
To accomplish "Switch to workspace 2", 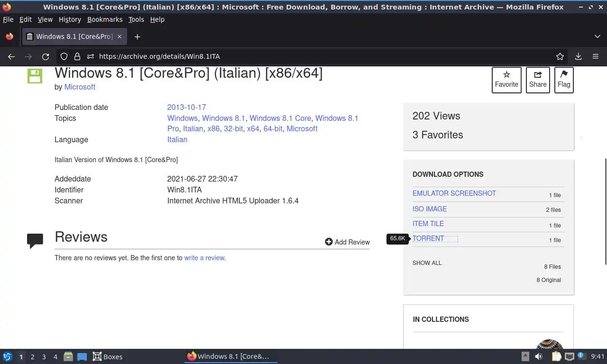I will [32, 357].
